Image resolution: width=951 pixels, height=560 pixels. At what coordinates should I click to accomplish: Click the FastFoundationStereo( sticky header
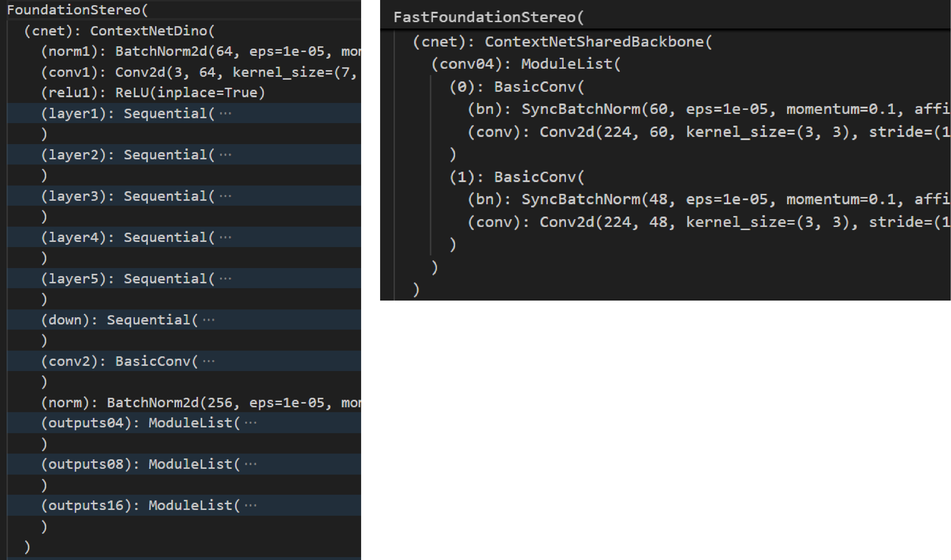coord(488,17)
